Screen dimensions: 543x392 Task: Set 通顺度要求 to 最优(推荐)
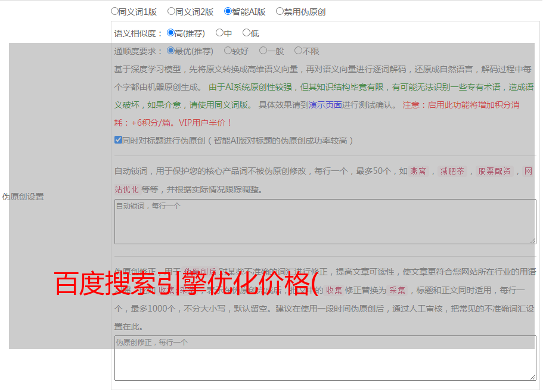[170, 51]
